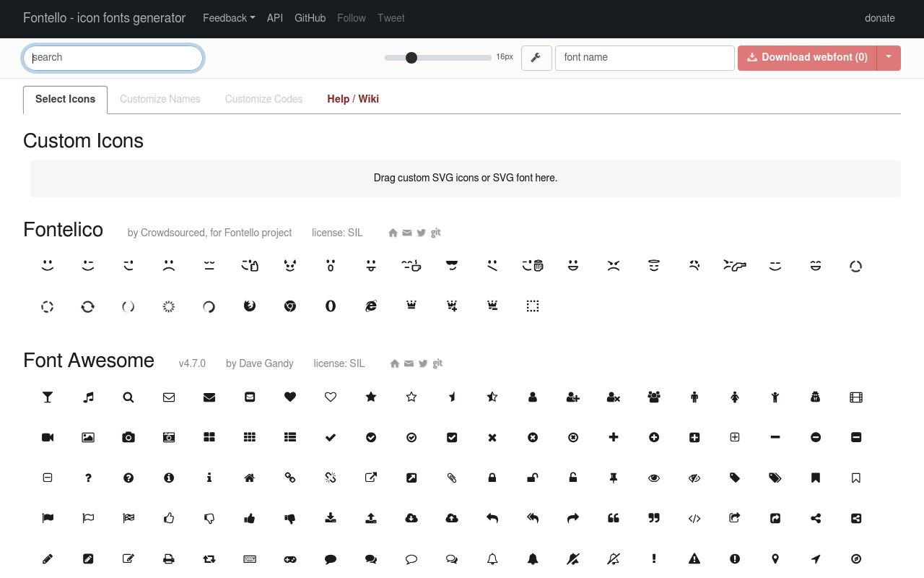Select the filled star icon
This screenshot has width=924, height=578.
[370, 397]
